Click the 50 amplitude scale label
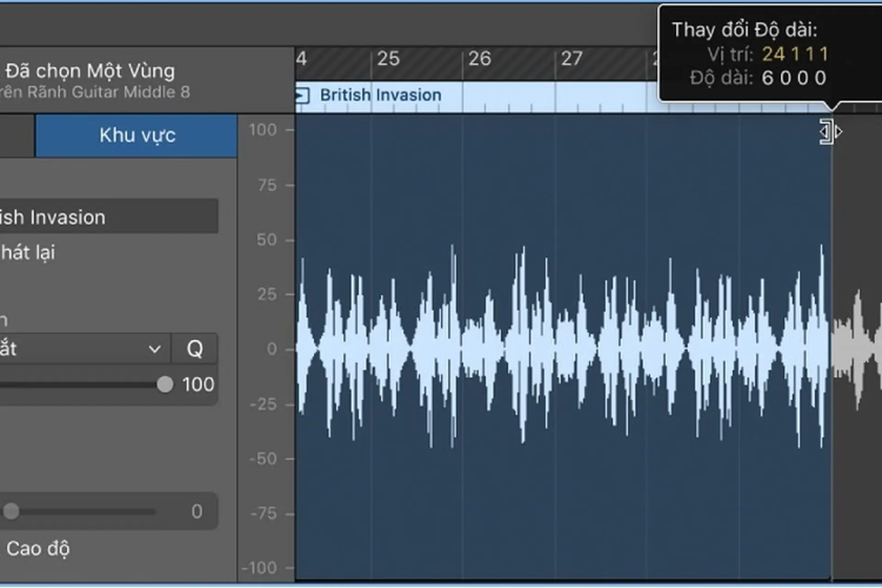 pos(267,240)
